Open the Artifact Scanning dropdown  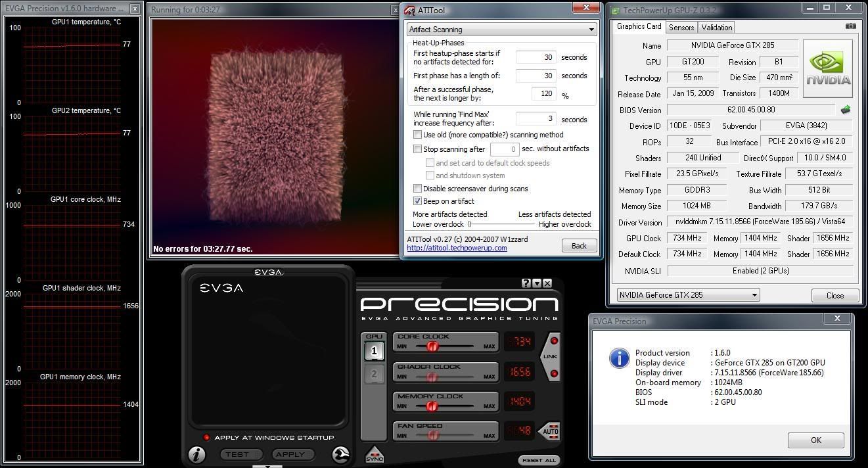(x=501, y=30)
